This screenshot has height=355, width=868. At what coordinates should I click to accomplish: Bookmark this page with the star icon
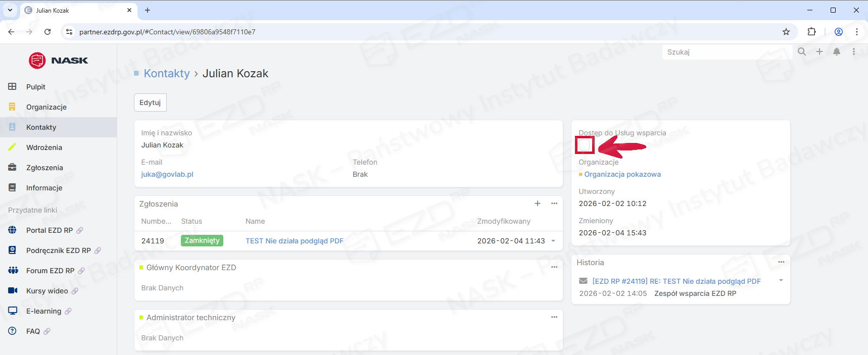[x=786, y=32]
